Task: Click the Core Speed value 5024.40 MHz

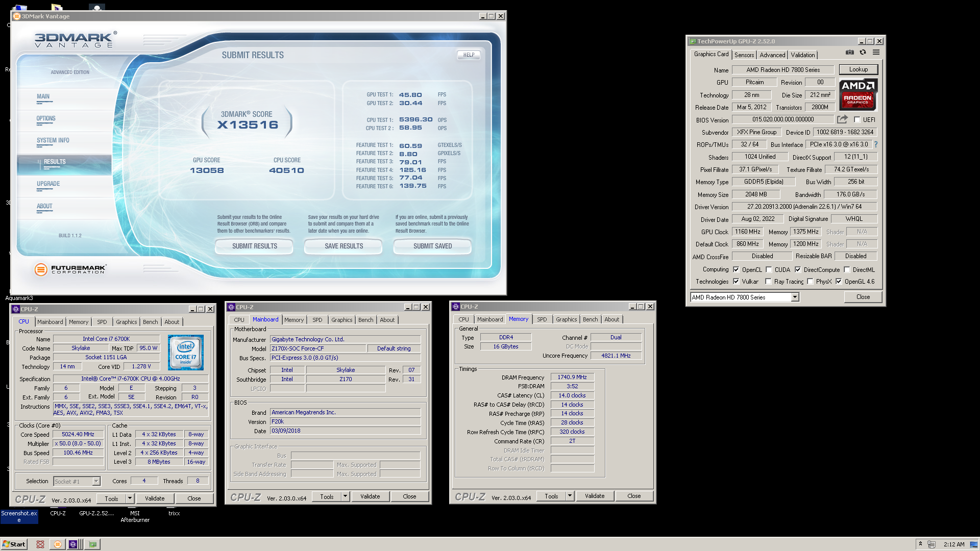Action: pyautogui.click(x=78, y=435)
